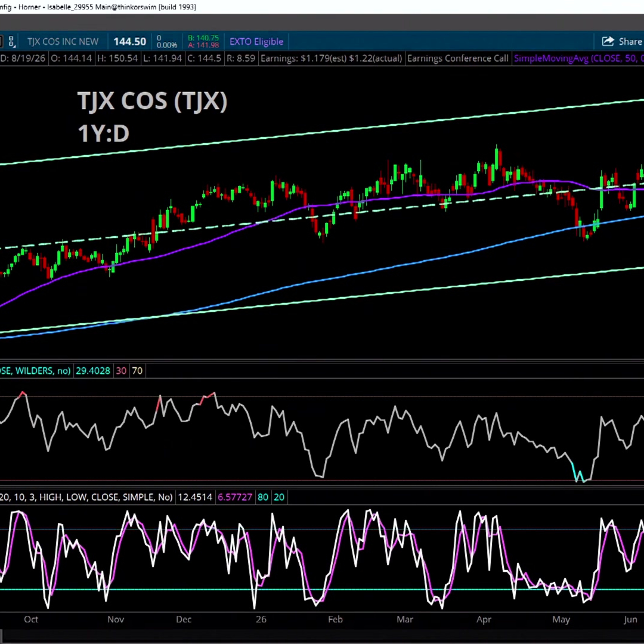Open the symbol link chain icon
This screenshot has height=644, width=644.
click(11, 41)
